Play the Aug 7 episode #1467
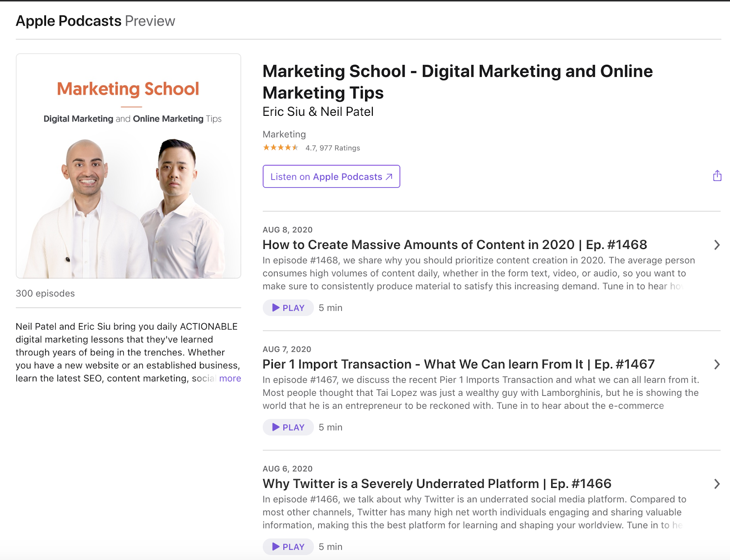The image size is (730, 560). pos(288,427)
